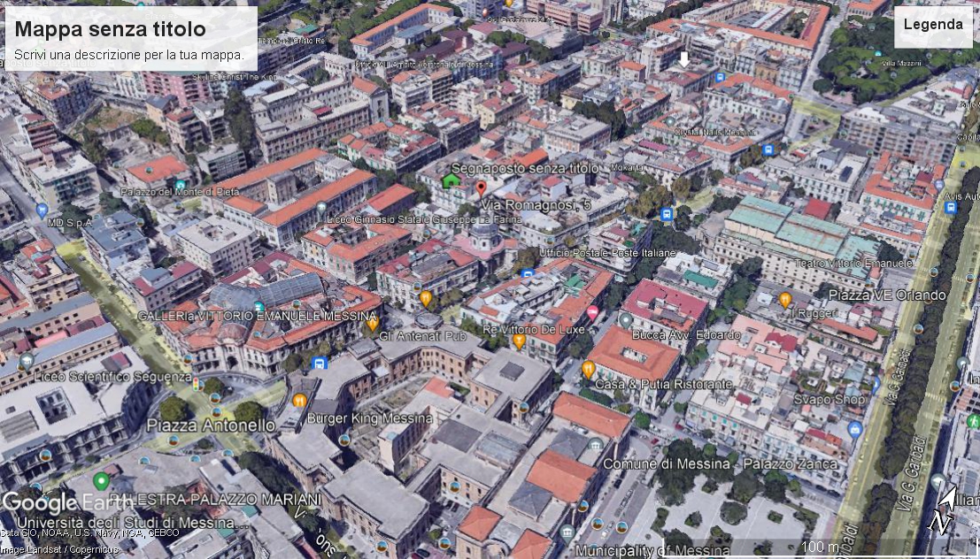Select the 'Via Romagnosi, 5' label
The height and width of the screenshot is (559, 980).
click(536, 205)
